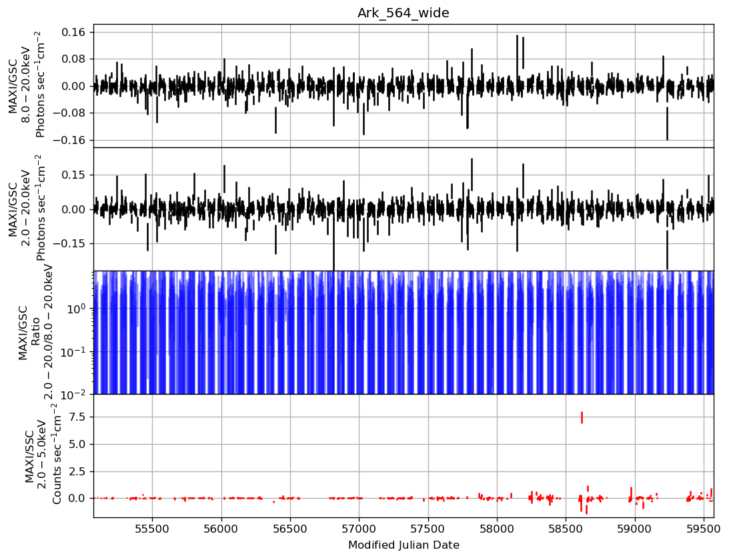Click x-axis tick label 57500
Screen dimensions: 729x560
(x=428, y=529)
